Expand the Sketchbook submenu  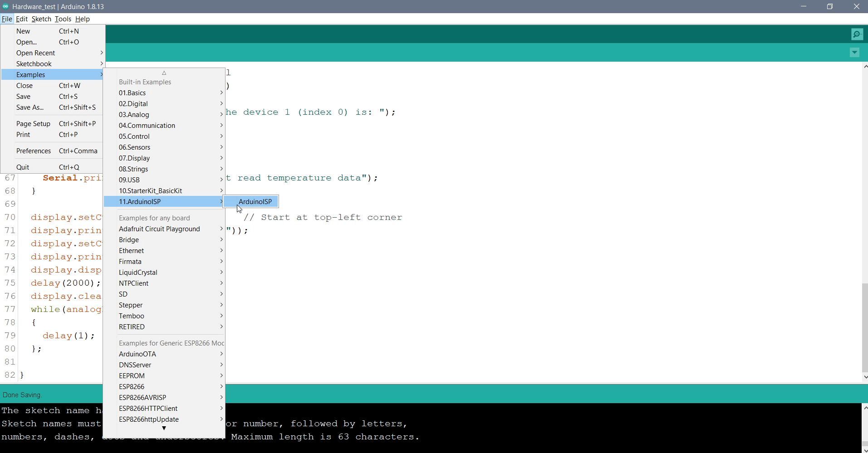(53, 64)
